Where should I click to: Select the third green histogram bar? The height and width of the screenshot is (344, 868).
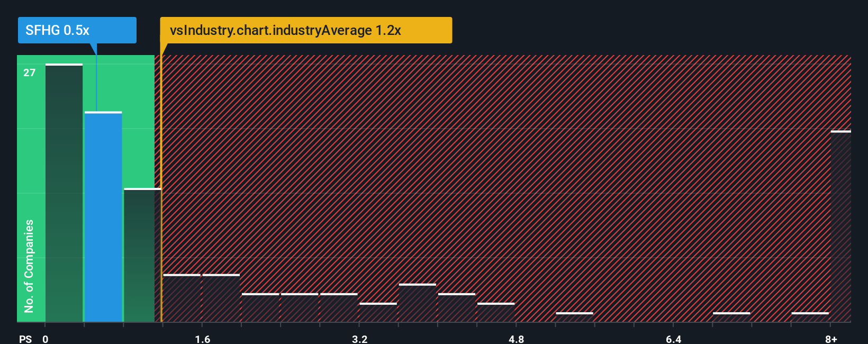(x=142, y=255)
